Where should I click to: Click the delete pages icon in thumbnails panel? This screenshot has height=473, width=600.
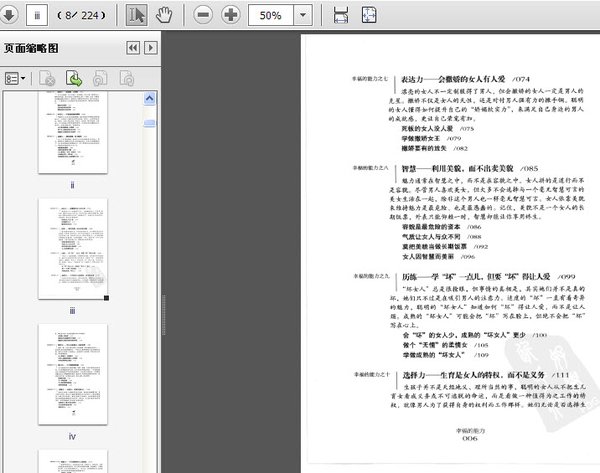tap(47, 77)
